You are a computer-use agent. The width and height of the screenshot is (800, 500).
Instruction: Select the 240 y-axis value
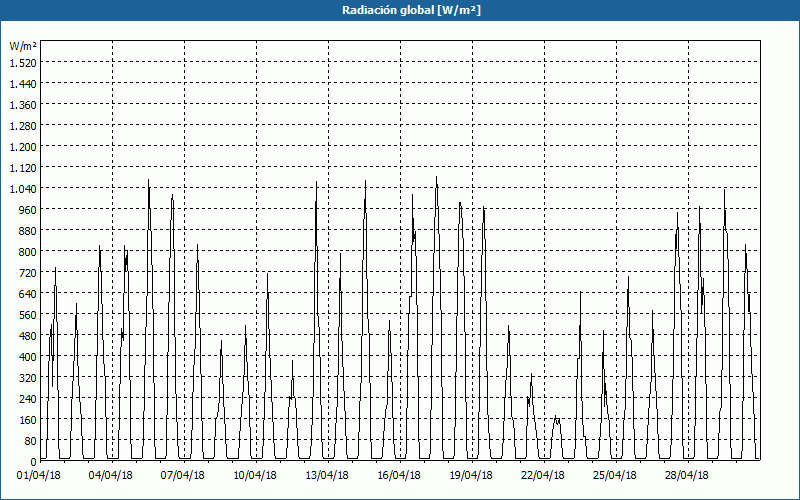[x=29, y=399]
